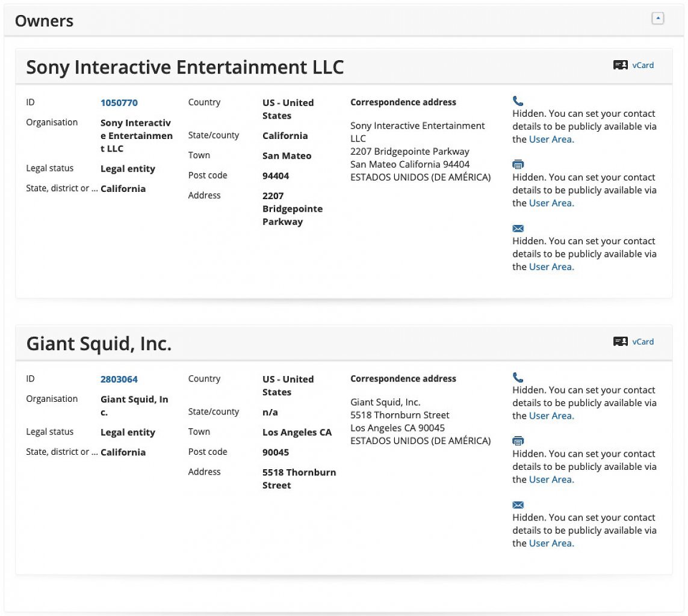
Task: Follow User Area link under Giant Squid's fax icon
Action: pyautogui.click(x=551, y=479)
